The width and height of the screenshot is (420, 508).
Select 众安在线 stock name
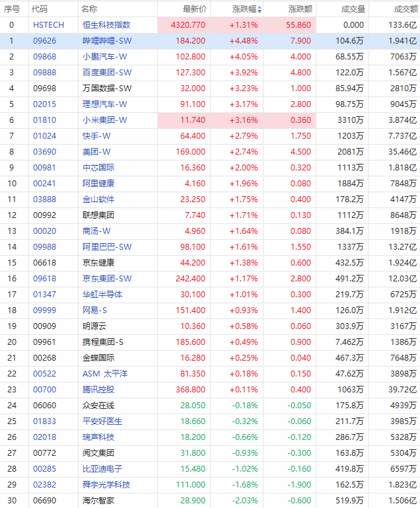[98, 406]
